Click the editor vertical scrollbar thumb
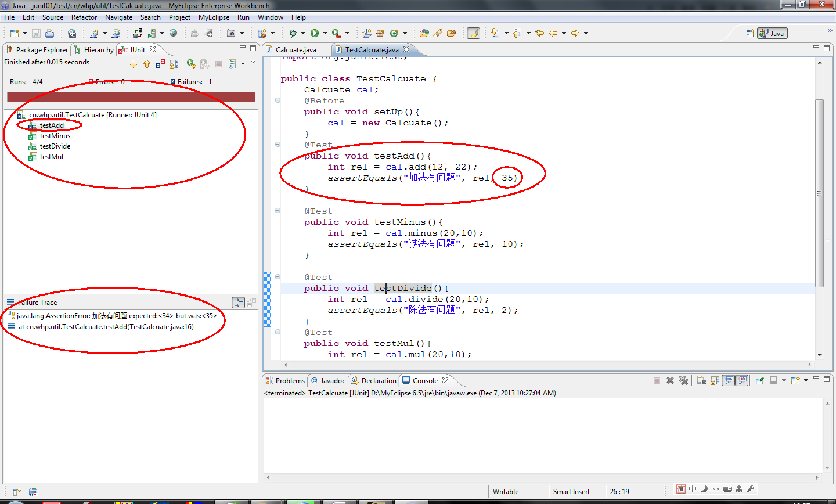The height and width of the screenshot is (504, 836). (x=819, y=193)
